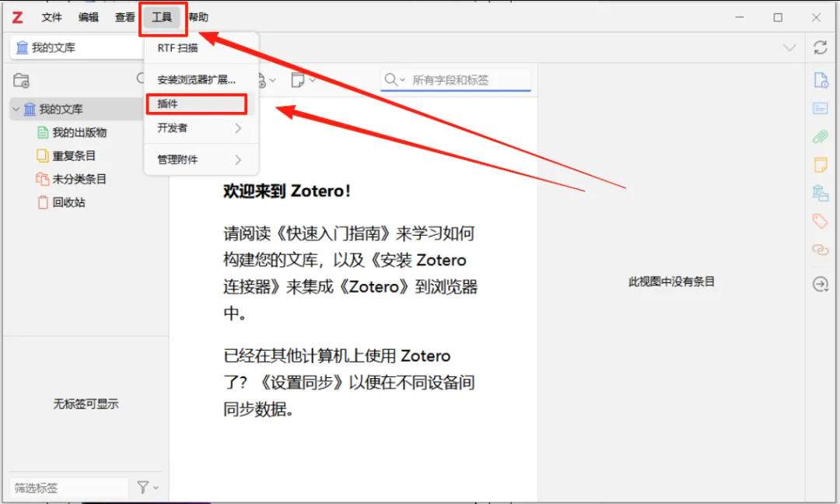Open the 编辑 menu
Screen dimensions: 840x504
click(x=89, y=17)
